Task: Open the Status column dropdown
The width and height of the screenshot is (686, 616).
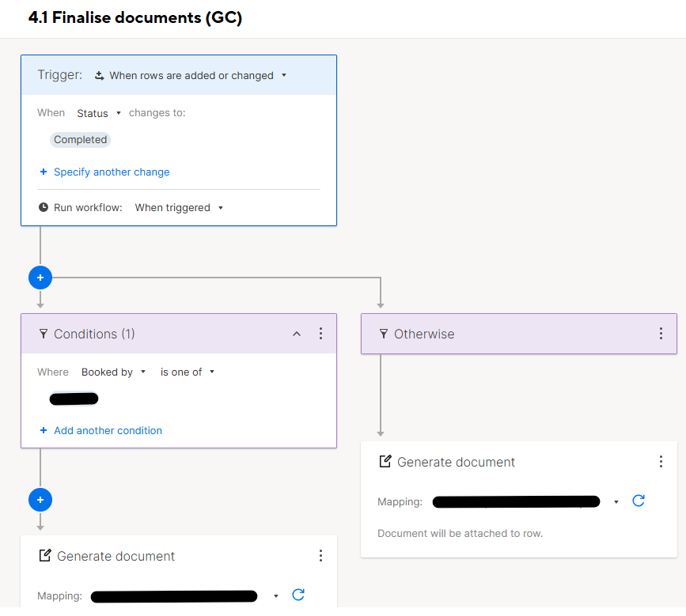Action: (x=99, y=113)
